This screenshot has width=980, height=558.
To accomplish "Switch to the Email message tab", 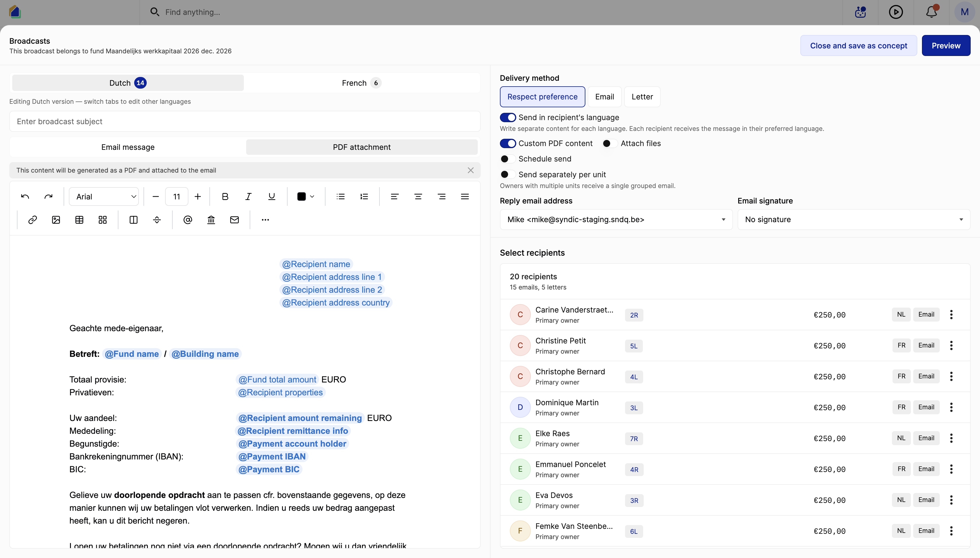I will [128, 147].
